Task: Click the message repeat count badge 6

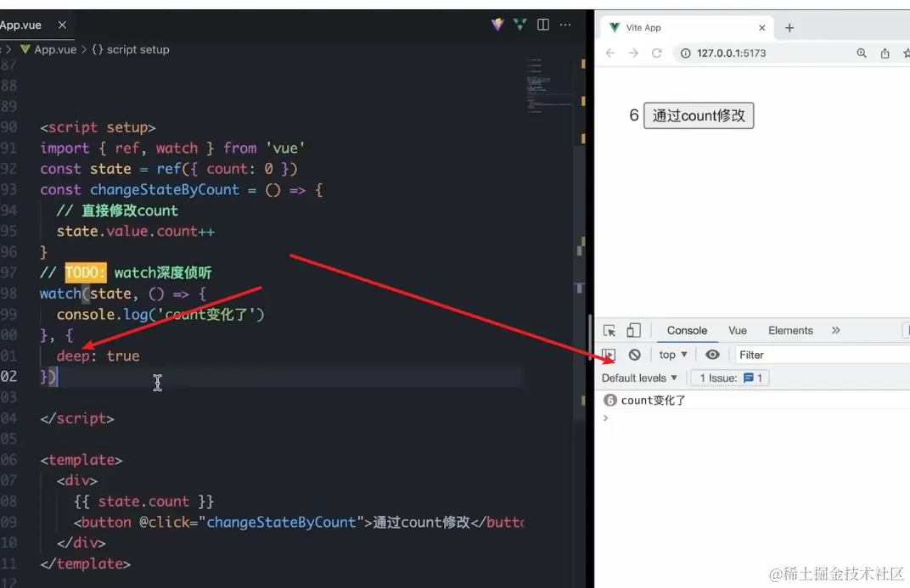Action: click(x=610, y=400)
